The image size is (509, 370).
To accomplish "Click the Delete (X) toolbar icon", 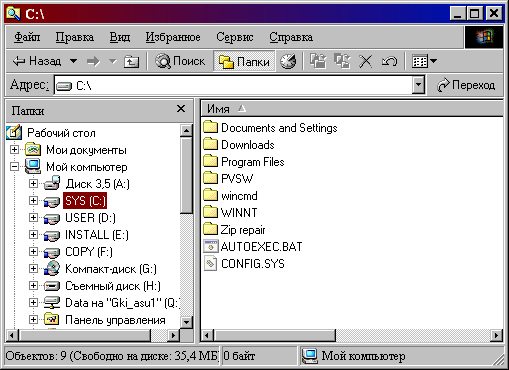I will pos(366,61).
